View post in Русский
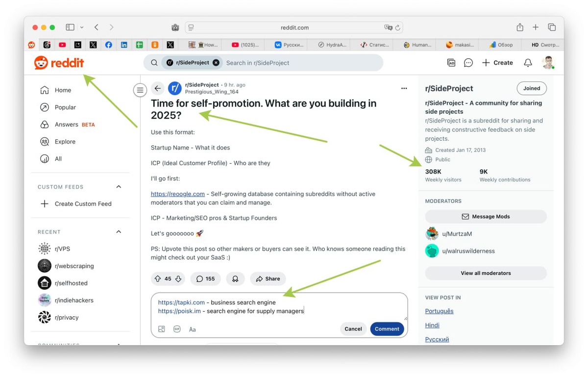 click(x=437, y=339)
